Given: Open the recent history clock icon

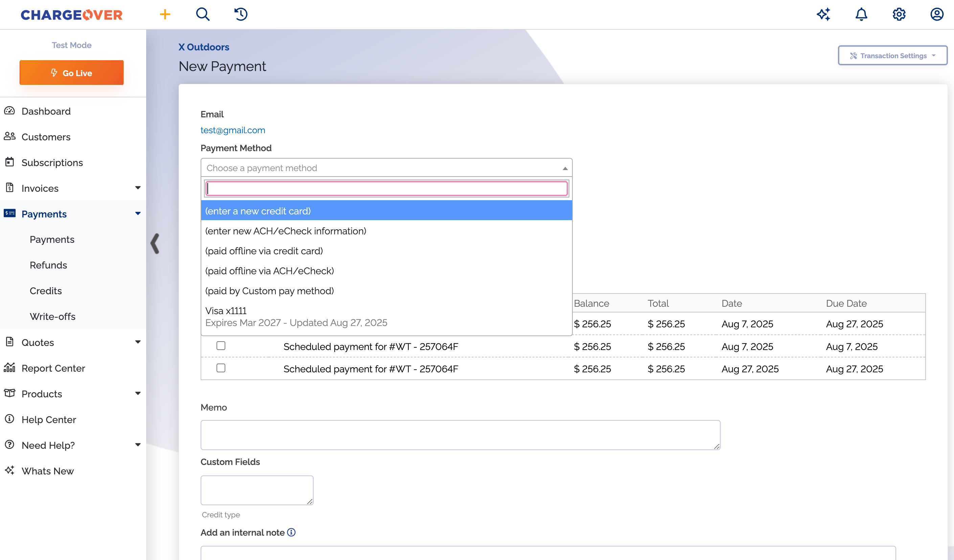Looking at the screenshot, I should 241,15.
